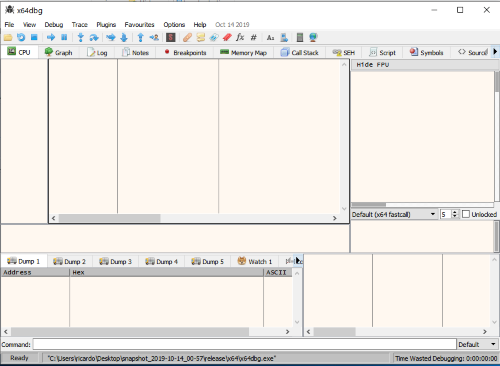Select the Dump 2 tab
Viewport: 500px width, 366px height.
click(x=69, y=262)
